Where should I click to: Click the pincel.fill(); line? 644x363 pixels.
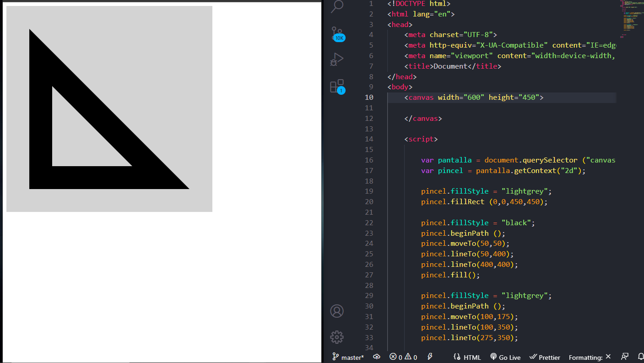coord(451,275)
